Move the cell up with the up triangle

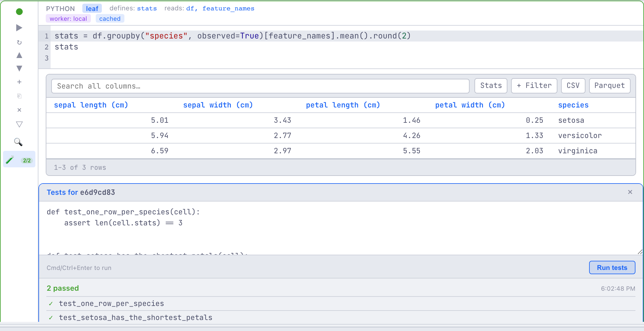coord(19,55)
